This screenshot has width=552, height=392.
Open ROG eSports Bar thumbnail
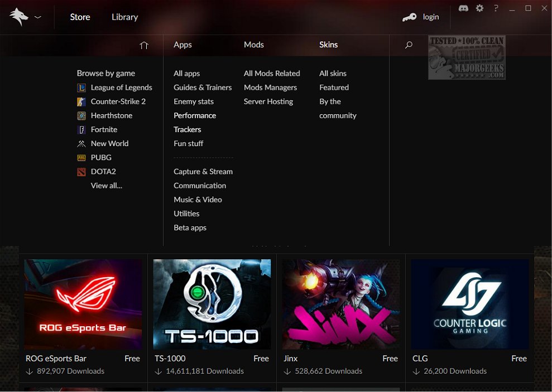83,304
